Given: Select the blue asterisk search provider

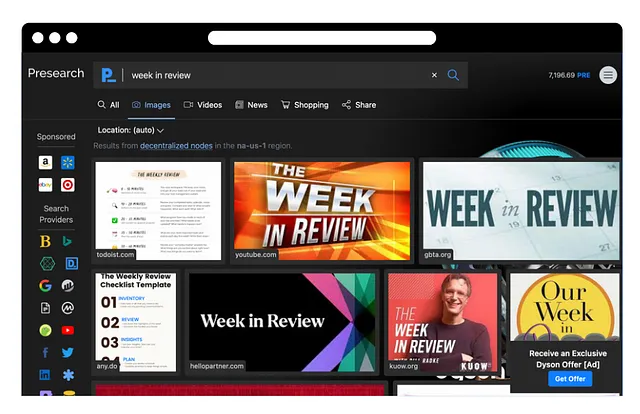Looking at the screenshot, I should (68, 375).
